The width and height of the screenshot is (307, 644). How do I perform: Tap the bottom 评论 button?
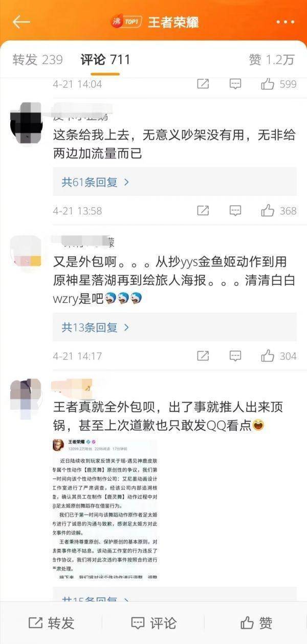coord(153,623)
